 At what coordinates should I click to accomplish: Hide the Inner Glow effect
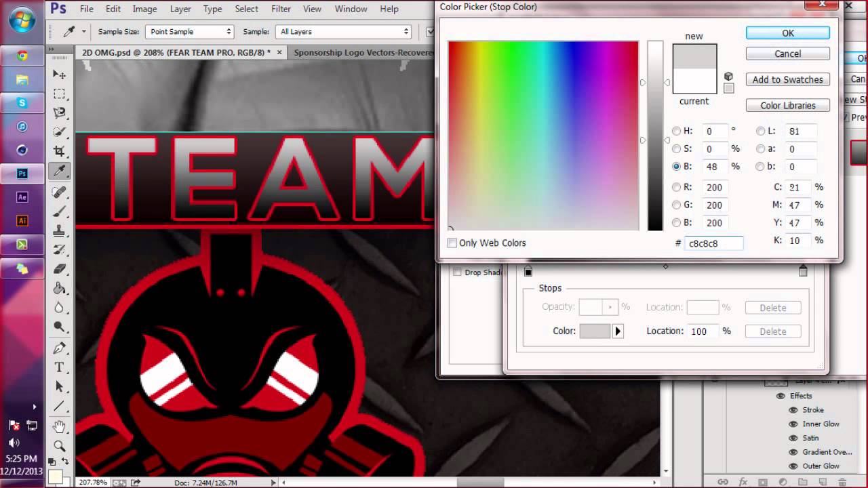coord(793,424)
